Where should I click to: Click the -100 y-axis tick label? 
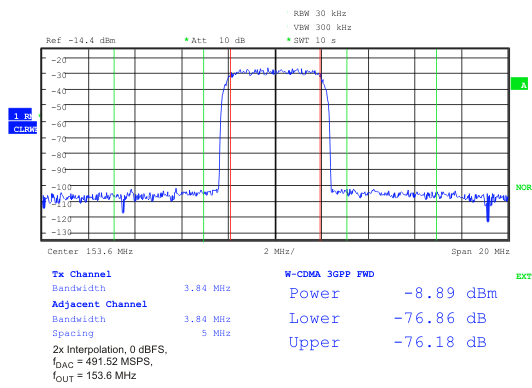61,187
